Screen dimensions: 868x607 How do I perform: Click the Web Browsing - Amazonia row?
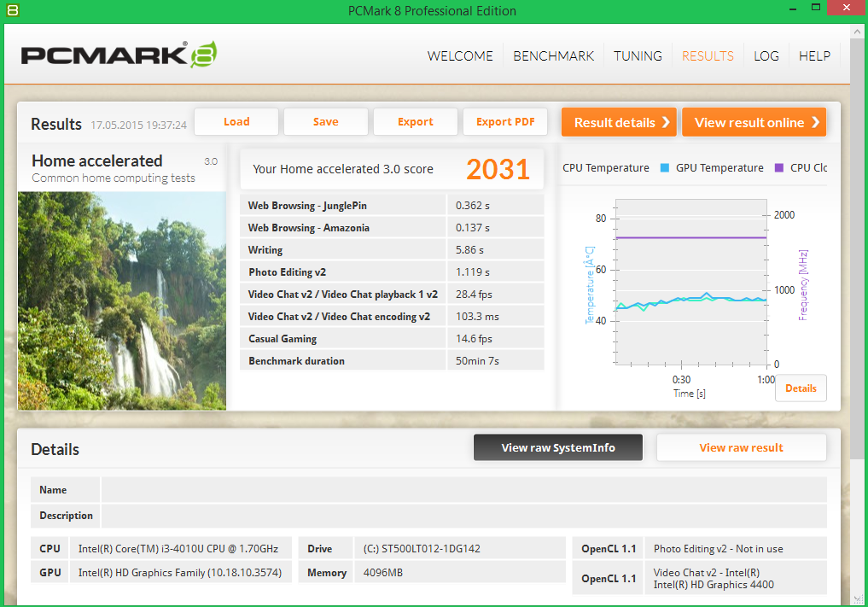pos(392,228)
